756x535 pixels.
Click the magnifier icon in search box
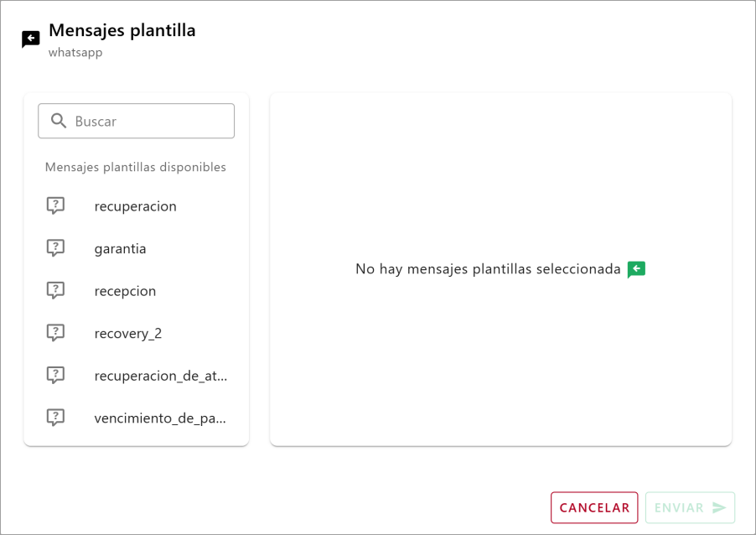point(58,121)
